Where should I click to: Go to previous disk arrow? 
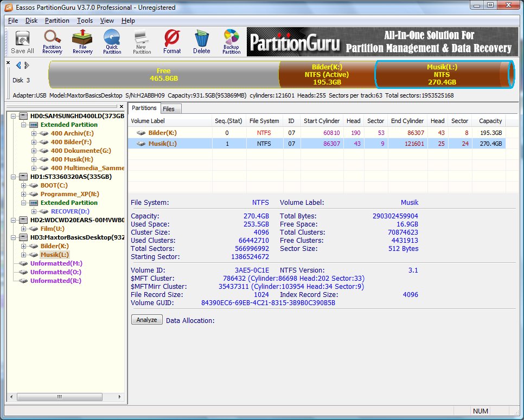[18, 66]
